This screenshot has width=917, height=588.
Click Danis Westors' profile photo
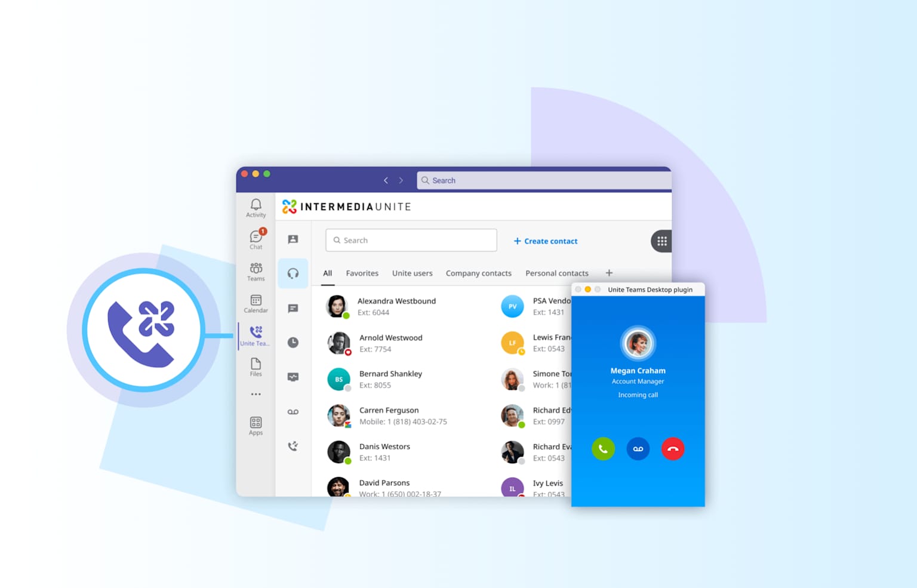coord(339,452)
